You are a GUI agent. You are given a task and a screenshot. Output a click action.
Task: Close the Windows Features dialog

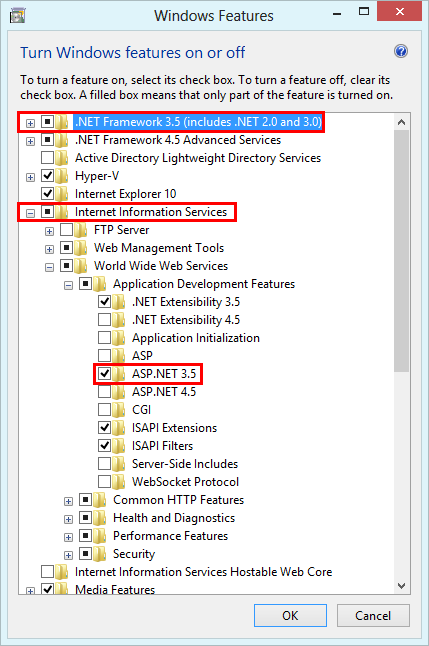click(x=399, y=12)
